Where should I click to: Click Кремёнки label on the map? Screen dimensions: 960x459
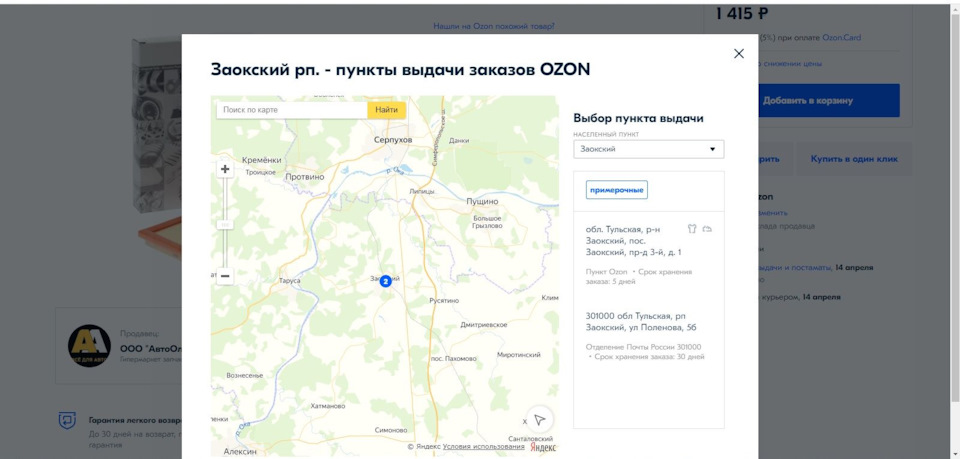click(x=261, y=160)
